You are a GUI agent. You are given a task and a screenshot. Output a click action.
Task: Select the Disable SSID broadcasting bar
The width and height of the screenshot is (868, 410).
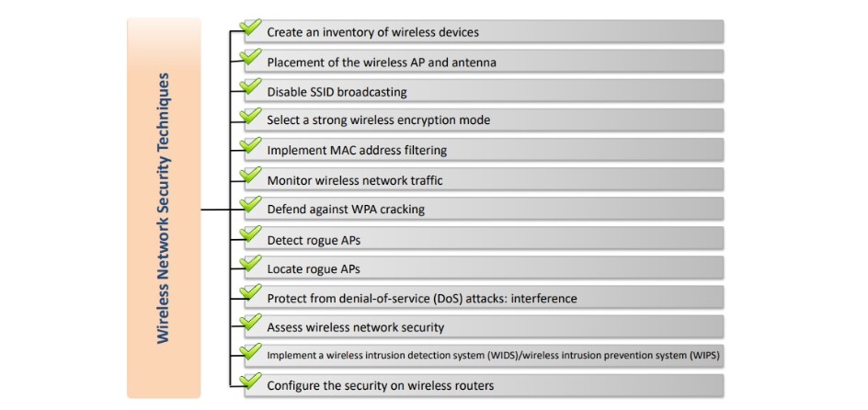point(484,91)
